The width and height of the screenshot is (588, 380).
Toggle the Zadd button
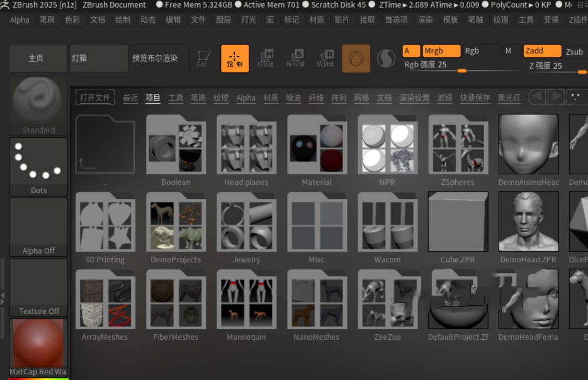click(542, 51)
